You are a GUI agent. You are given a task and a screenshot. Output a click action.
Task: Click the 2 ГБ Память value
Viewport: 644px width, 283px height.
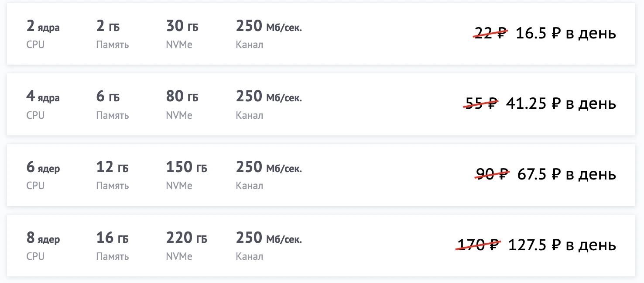108,27
